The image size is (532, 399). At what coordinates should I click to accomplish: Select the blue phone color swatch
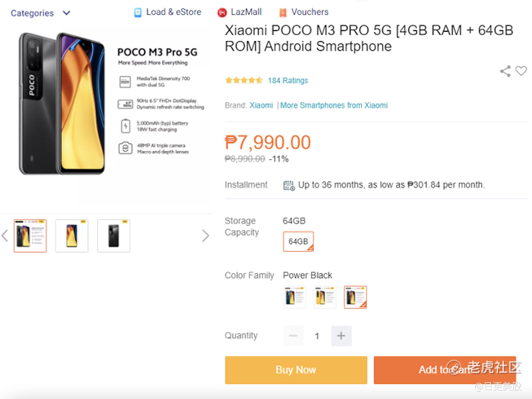coord(294,297)
